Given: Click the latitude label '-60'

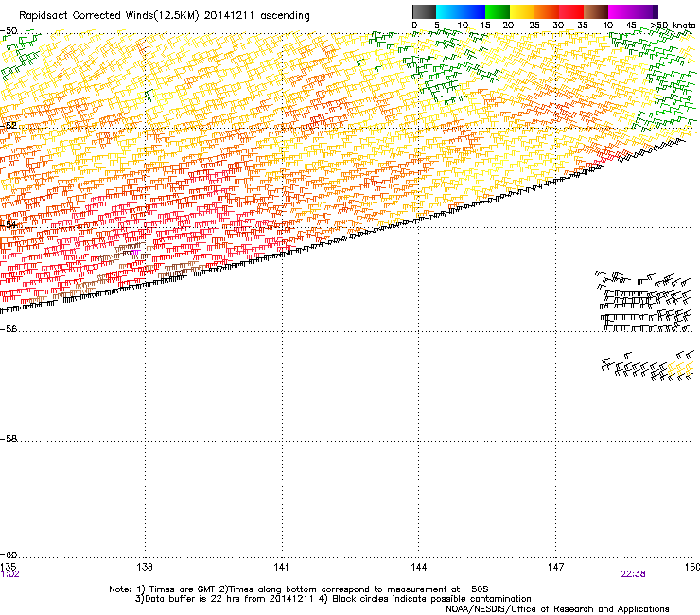Looking at the screenshot, I should 9,555.
